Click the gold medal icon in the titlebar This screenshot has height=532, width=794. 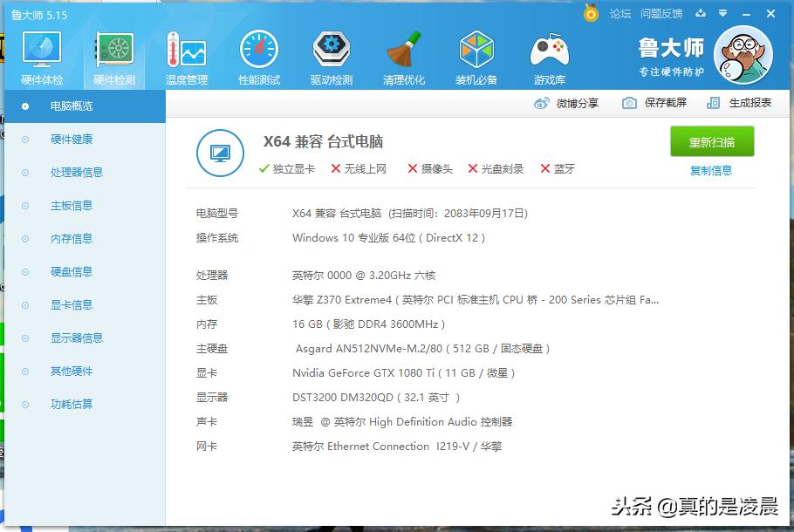click(x=591, y=14)
